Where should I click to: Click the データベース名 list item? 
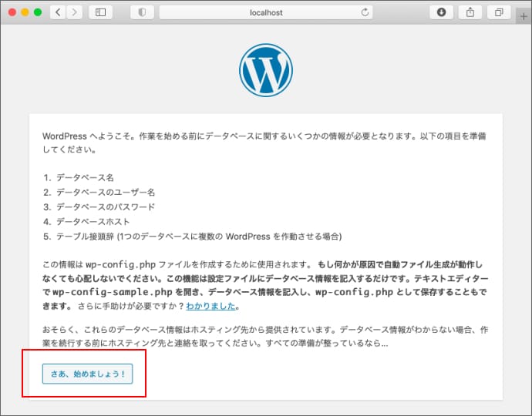pos(85,177)
